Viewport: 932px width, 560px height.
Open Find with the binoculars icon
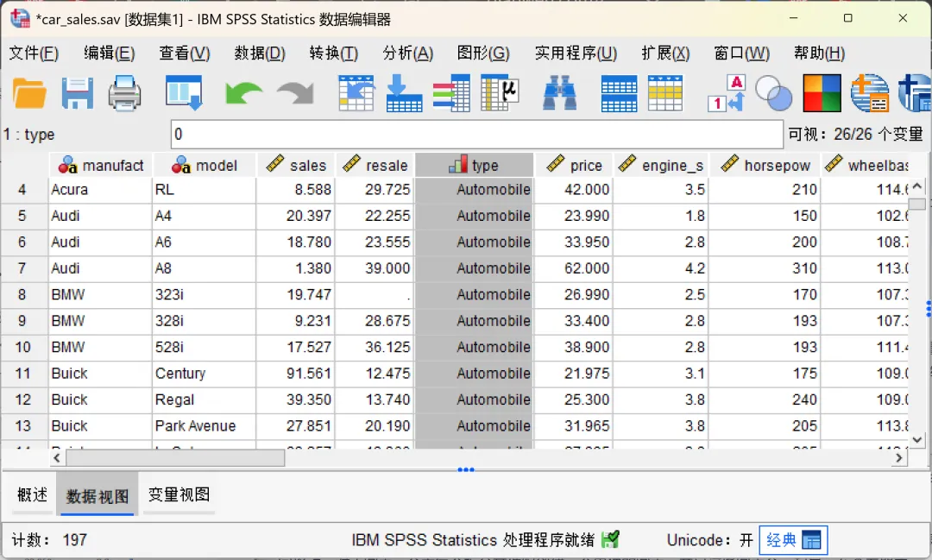[x=559, y=93]
